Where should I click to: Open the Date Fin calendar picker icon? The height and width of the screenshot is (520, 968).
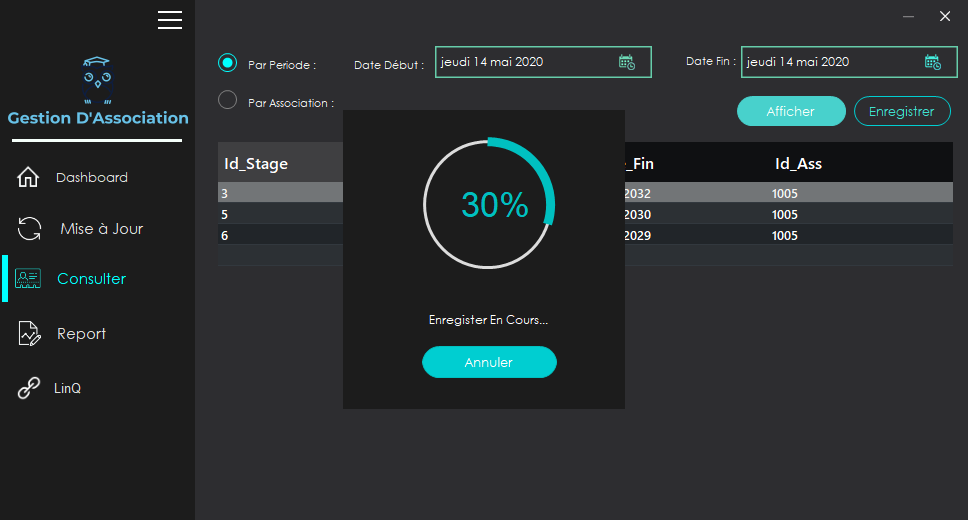point(933,62)
